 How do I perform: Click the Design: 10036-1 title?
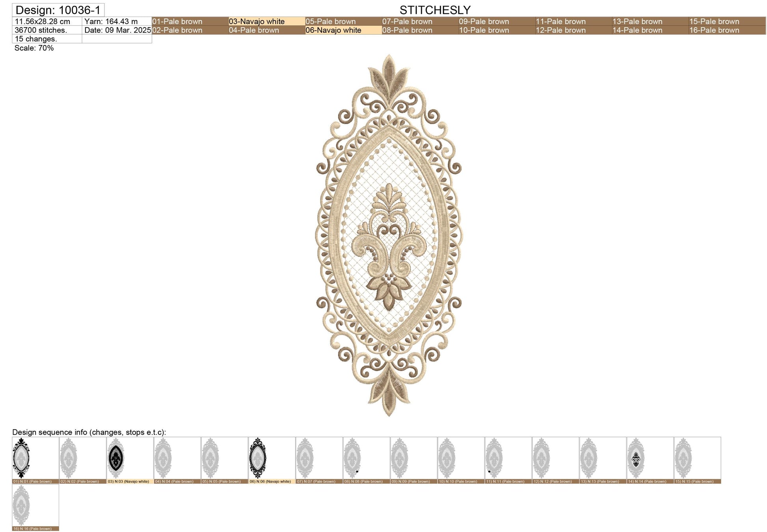point(58,10)
